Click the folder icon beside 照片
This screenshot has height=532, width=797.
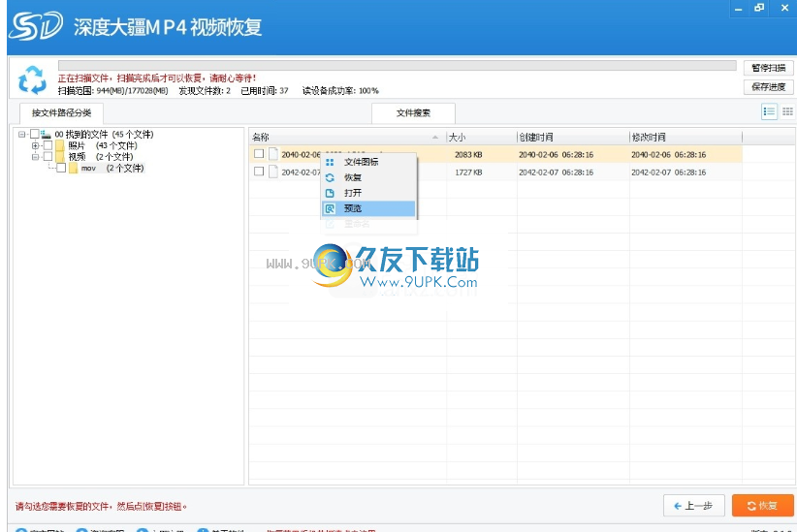[x=60, y=145]
